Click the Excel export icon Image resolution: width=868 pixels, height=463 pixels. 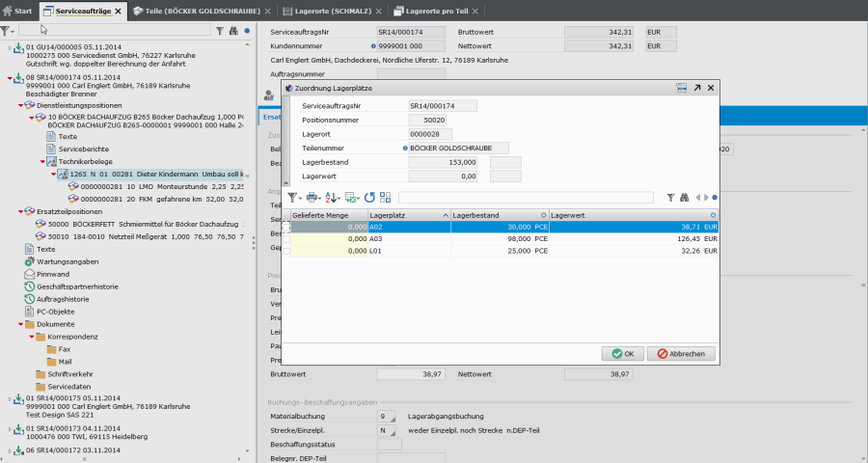click(x=351, y=197)
